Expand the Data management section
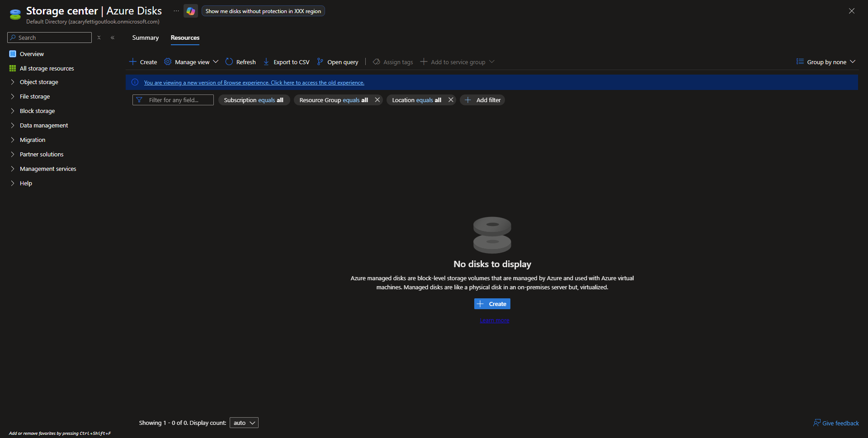The height and width of the screenshot is (438, 868). 13,125
